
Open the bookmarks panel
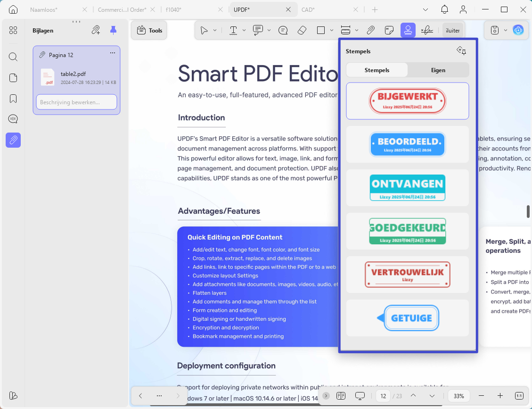pos(13,99)
